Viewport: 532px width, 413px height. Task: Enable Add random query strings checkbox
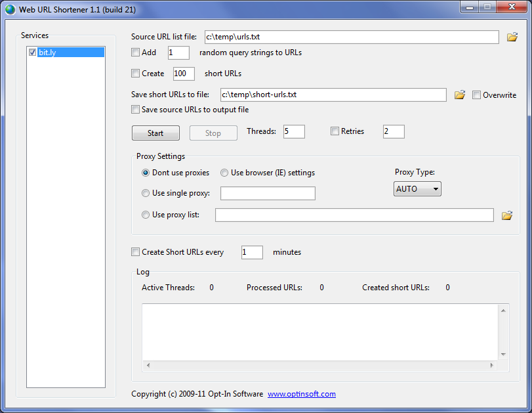[x=135, y=53]
